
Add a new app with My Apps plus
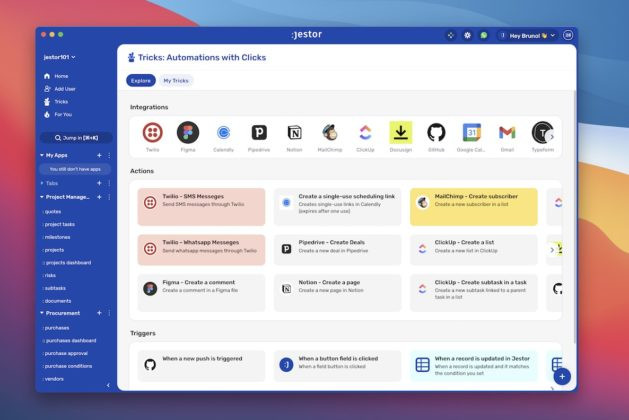pos(99,155)
